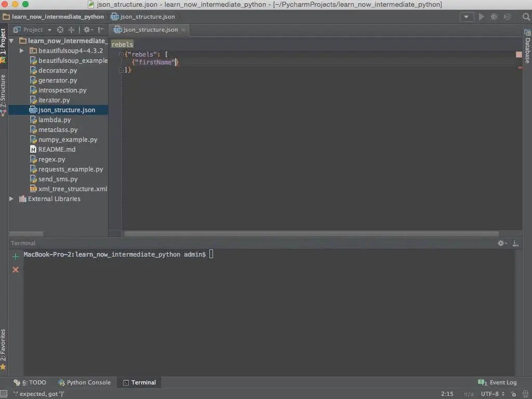
Task: Open the Python Console tab
Action: click(85, 382)
